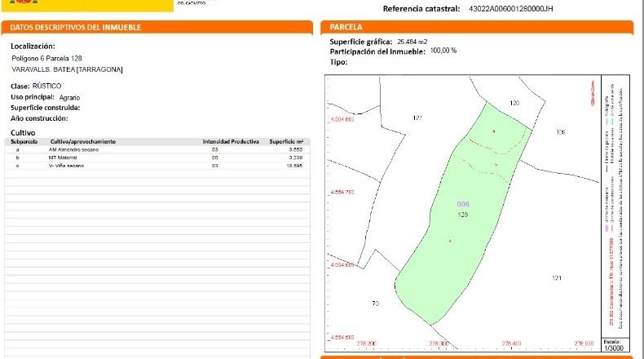Screen dimensions: 644x359
Task: Click the 'Intensidad Productiva' column header
Action: pyautogui.click(x=231, y=141)
